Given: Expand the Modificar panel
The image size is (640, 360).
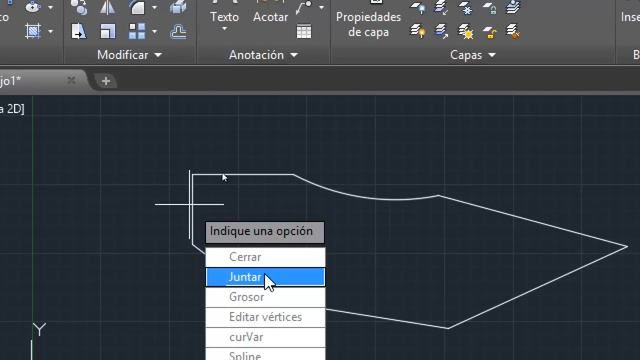Looking at the screenshot, I should point(129,55).
